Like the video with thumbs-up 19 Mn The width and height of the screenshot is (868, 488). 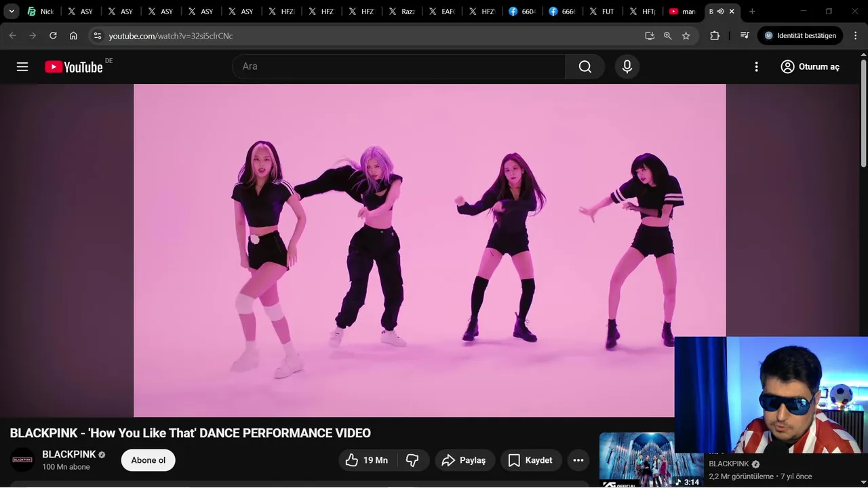[x=367, y=460]
